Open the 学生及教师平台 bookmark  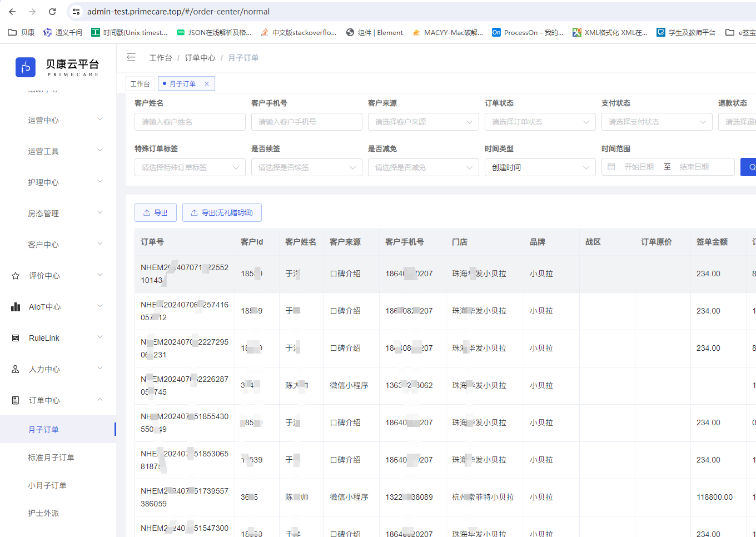(x=686, y=32)
